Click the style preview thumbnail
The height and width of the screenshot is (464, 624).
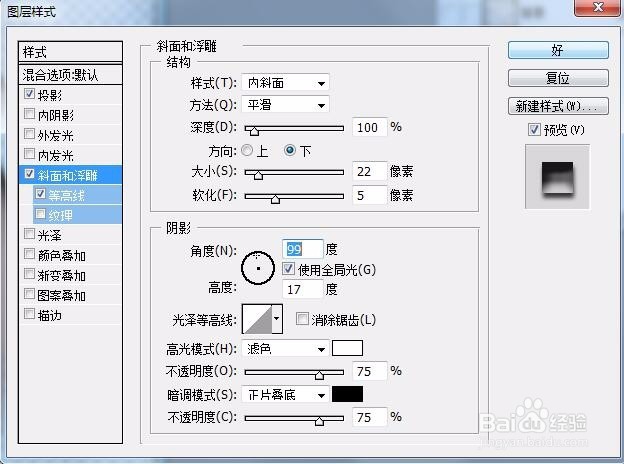coord(557,177)
